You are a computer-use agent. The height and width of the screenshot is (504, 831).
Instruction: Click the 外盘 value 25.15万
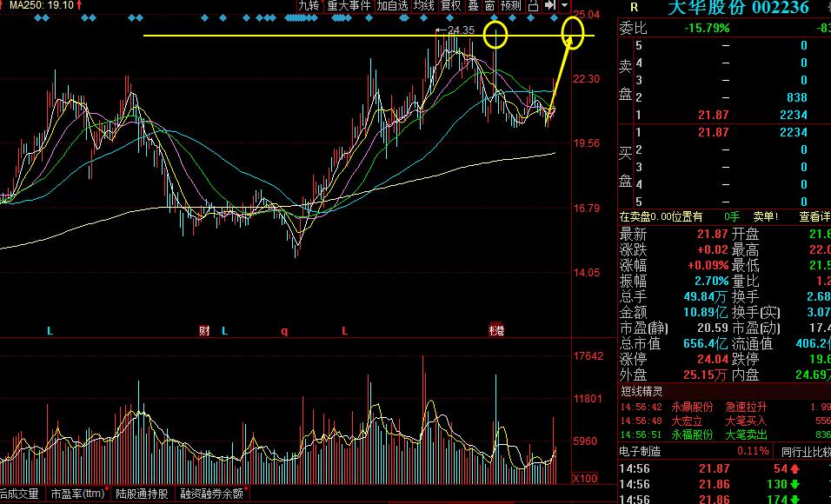point(706,375)
